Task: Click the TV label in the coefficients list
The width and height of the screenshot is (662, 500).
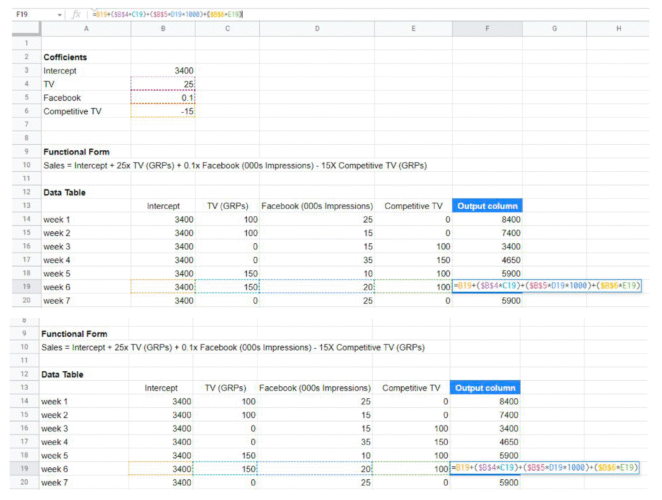Action: [x=49, y=84]
